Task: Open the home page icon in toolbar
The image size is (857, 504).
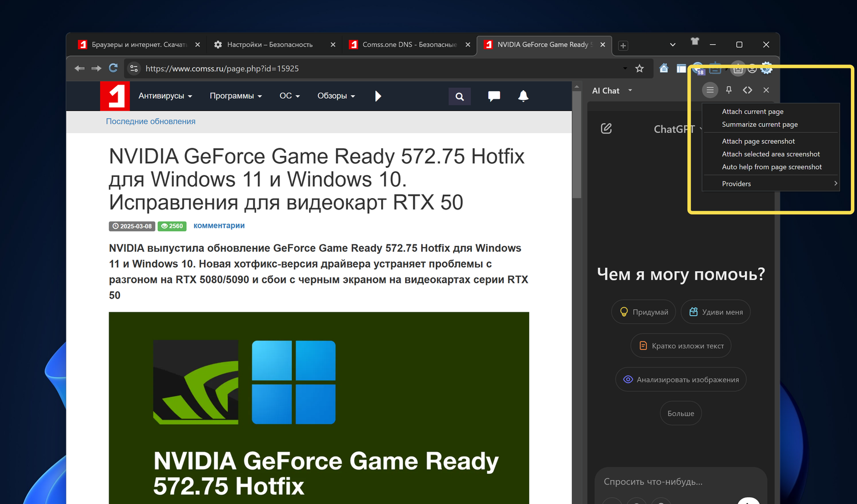Action: [664, 68]
